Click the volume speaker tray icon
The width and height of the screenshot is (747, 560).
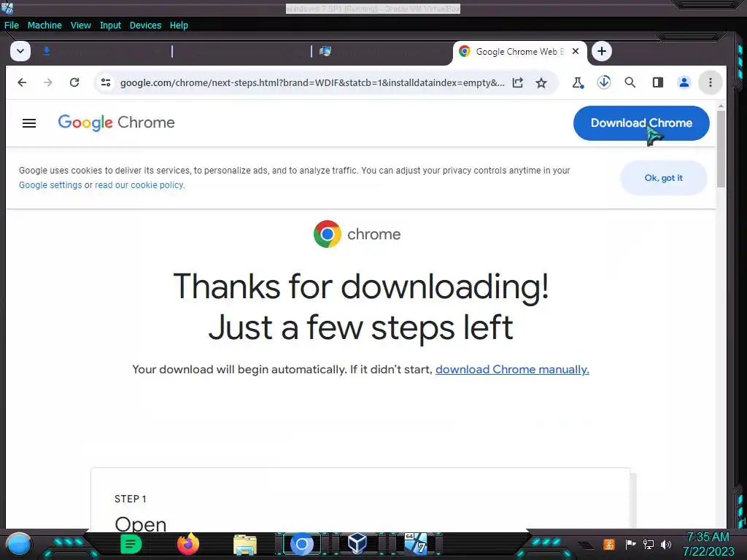[666, 544]
